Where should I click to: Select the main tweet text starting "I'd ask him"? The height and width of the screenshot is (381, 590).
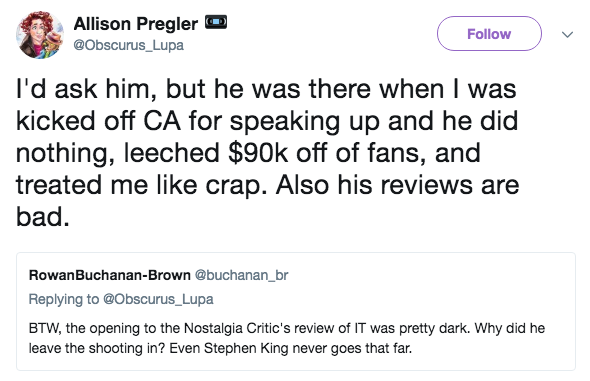click(268, 152)
